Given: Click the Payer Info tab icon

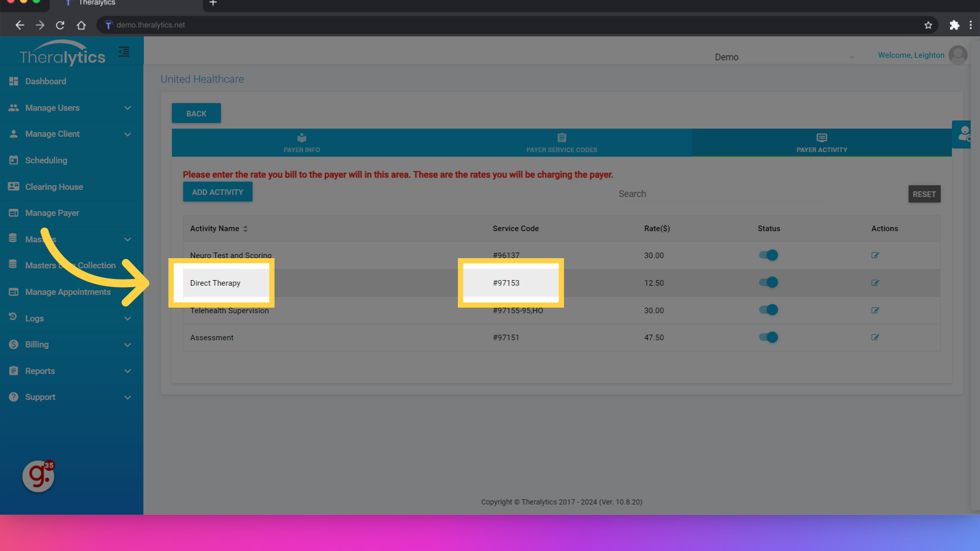Looking at the screenshot, I should pos(302,138).
